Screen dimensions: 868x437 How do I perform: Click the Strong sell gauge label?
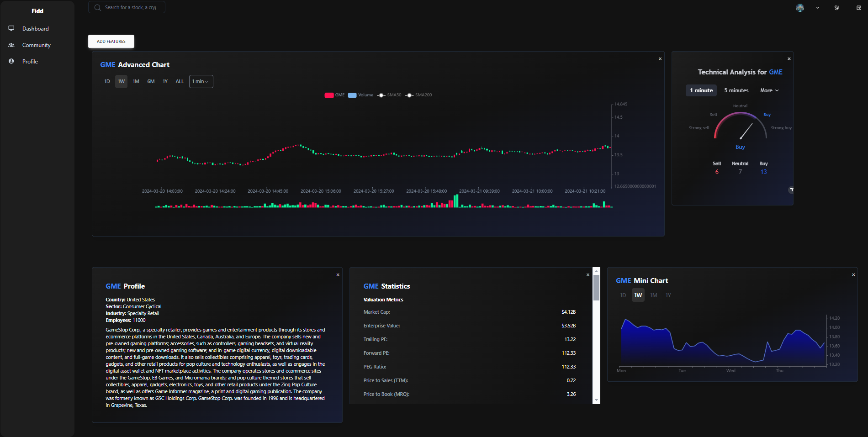(x=699, y=128)
